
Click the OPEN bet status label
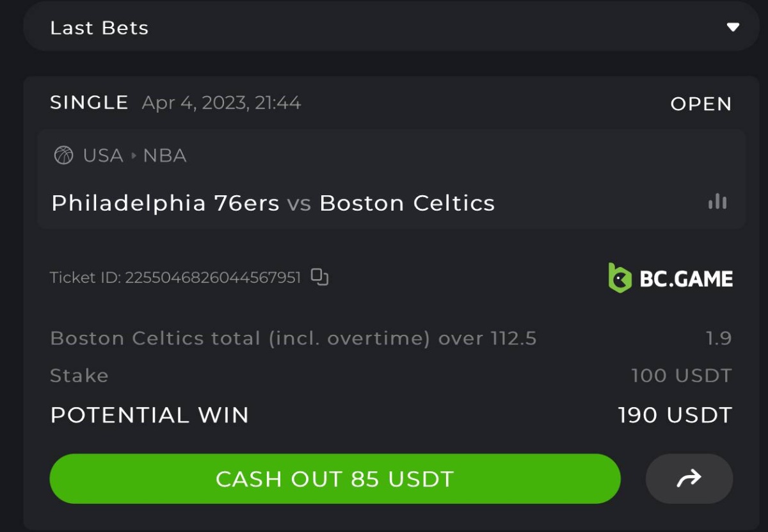point(701,104)
